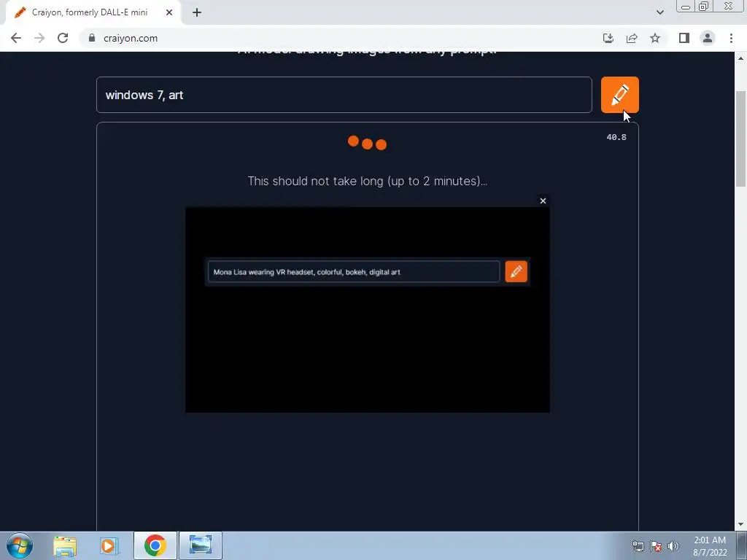The width and height of the screenshot is (747, 560).
Task: Click the 40.8 timer counter
Action: click(x=616, y=137)
